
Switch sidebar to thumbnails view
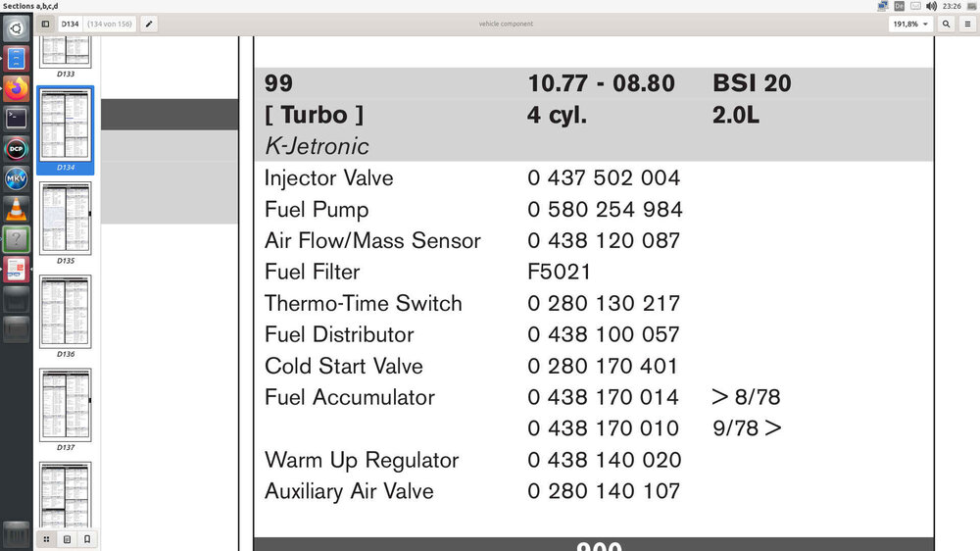[x=46, y=538]
